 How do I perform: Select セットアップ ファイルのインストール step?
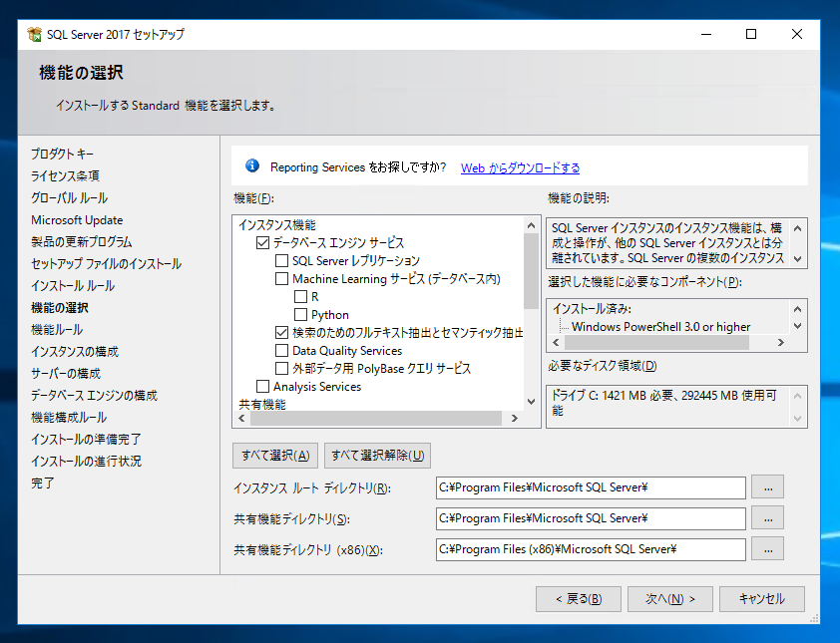pyautogui.click(x=106, y=264)
